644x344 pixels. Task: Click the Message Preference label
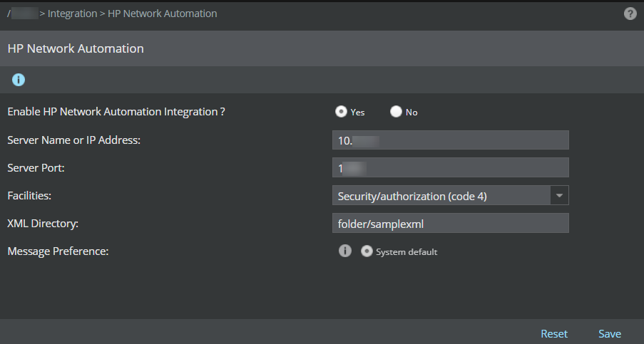[58, 251]
